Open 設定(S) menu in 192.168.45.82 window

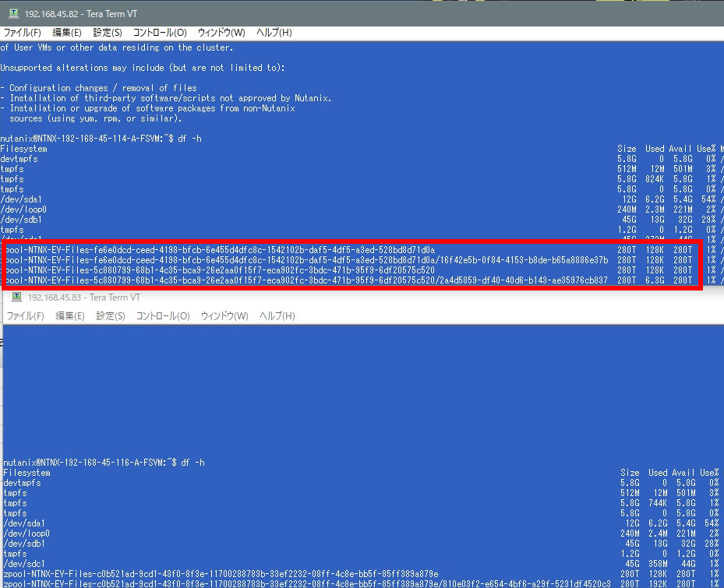(108, 32)
